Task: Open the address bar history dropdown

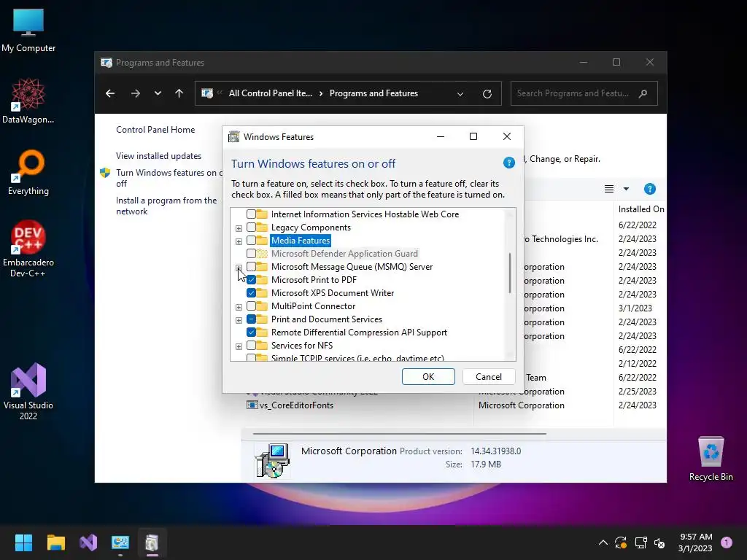Action: point(460,94)
